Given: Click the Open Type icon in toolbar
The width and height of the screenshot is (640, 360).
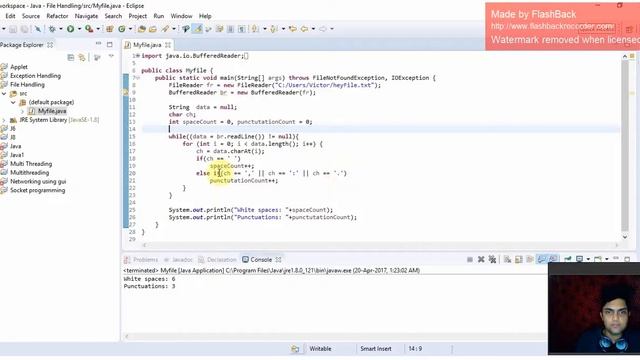Looking at the screenshot, I should pos(142,29).
